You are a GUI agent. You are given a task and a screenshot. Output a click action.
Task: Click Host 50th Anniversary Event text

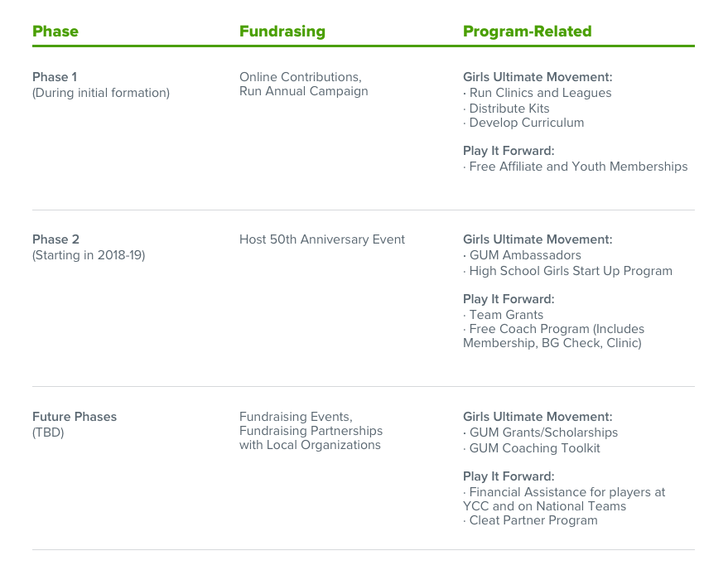(322, 239)
